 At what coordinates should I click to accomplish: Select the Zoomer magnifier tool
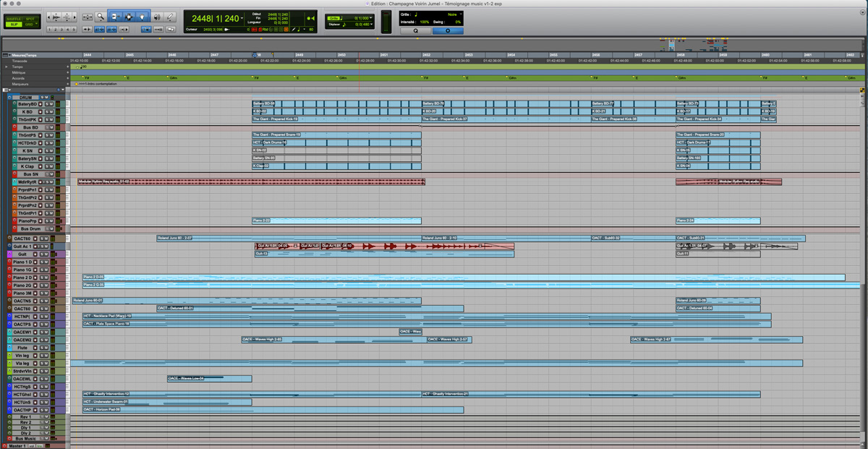[x=100, y=16]
